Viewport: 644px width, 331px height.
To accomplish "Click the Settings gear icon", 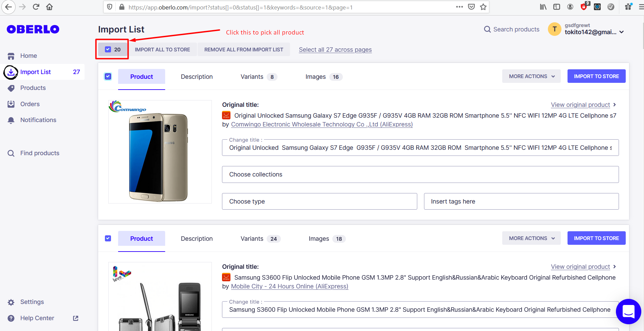I will (11, 302).
